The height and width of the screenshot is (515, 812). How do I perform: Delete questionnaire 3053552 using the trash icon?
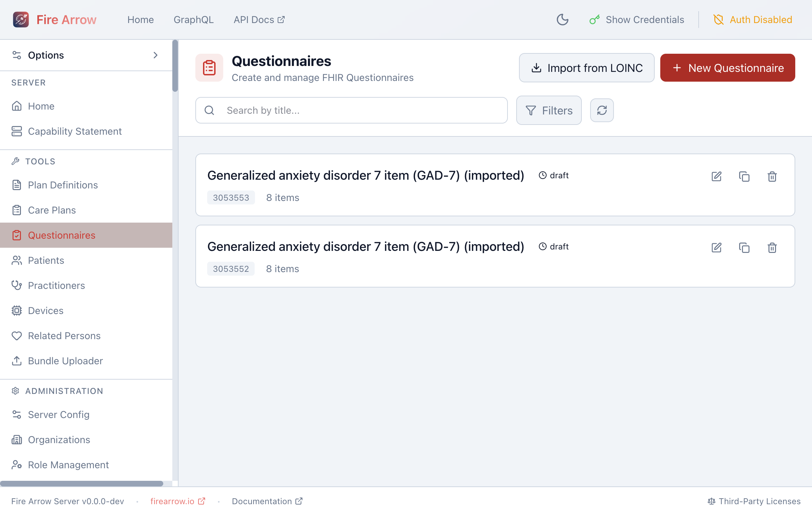point(772,248)
